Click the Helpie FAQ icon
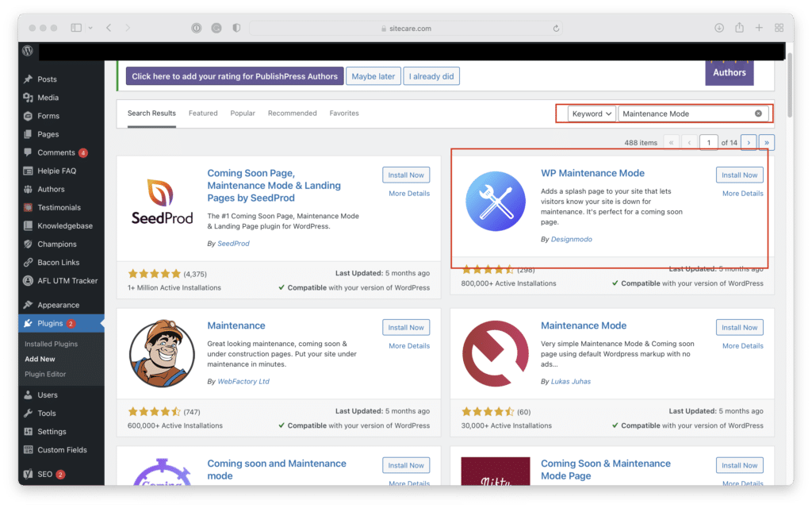Image resolution: width=812 pixels, height=508 pixels. click(28, 171)
